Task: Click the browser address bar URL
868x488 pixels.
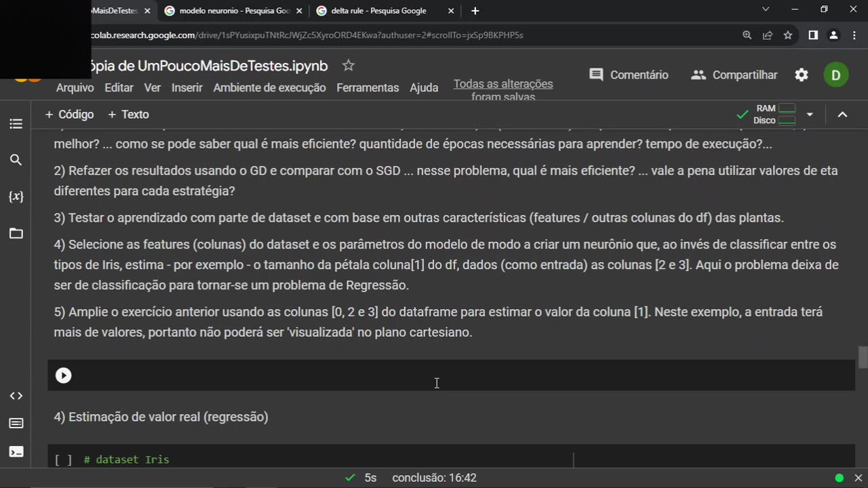Action: 307,35
